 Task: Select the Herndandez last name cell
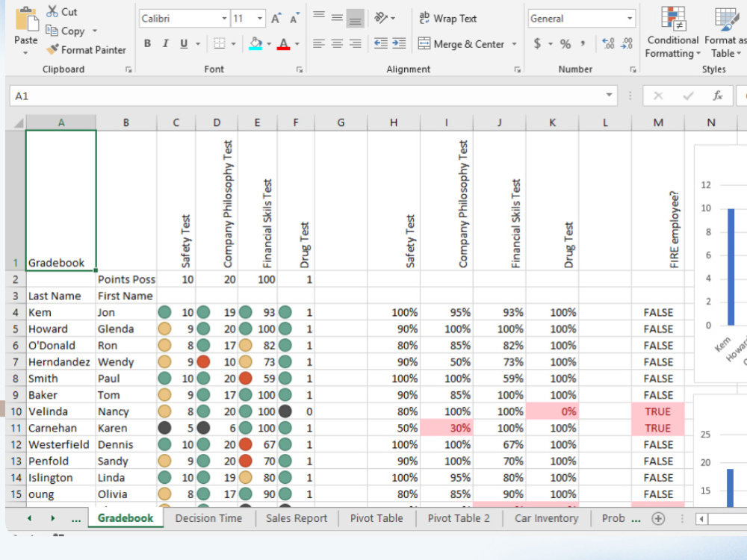pos(61,362)
